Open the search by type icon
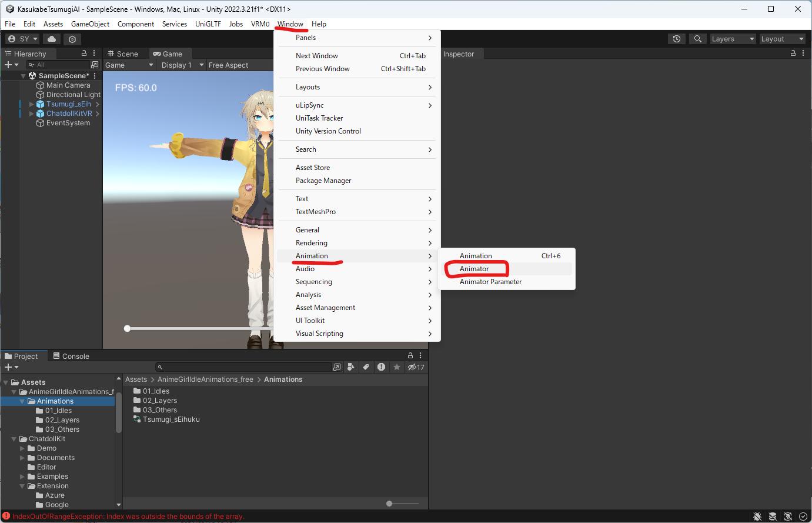812x523 pixels. click(351, 367)
